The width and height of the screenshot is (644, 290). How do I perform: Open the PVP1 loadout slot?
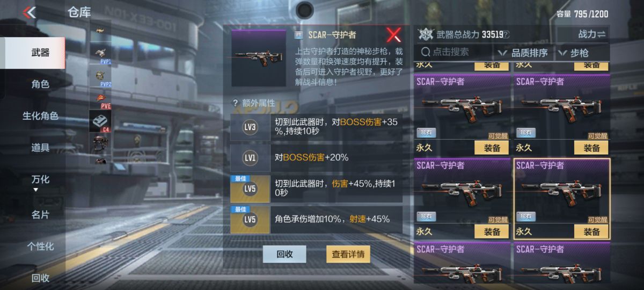(100, 54)
